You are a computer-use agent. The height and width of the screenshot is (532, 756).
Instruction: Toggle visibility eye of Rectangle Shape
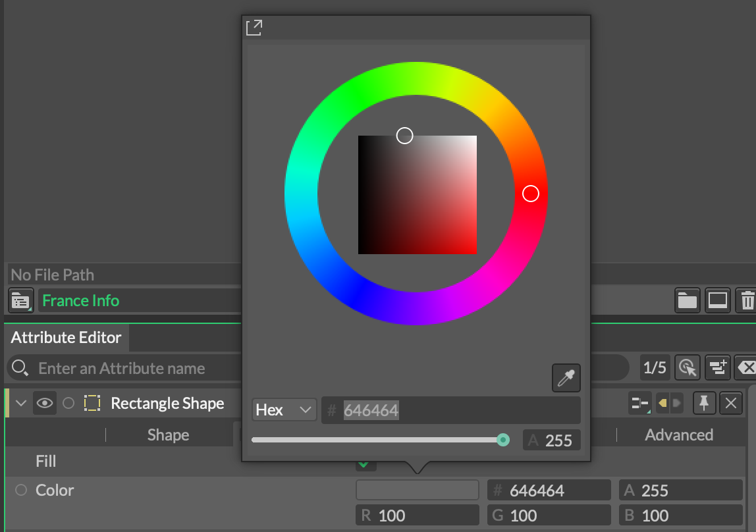[x=44, y=403]
